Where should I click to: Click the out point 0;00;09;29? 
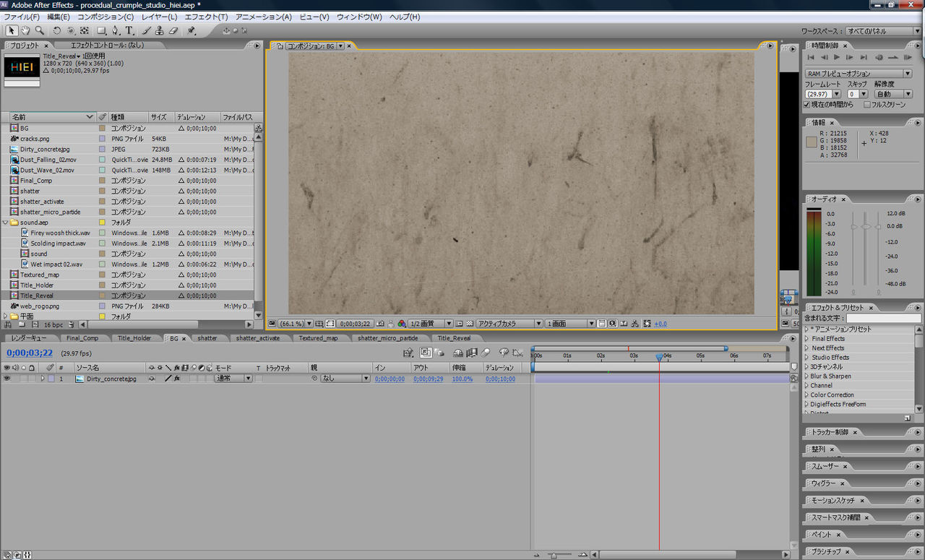point(428,379)
